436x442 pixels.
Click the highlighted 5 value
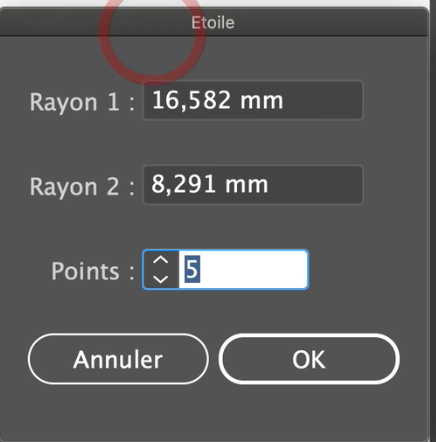[x=192, y=269]
